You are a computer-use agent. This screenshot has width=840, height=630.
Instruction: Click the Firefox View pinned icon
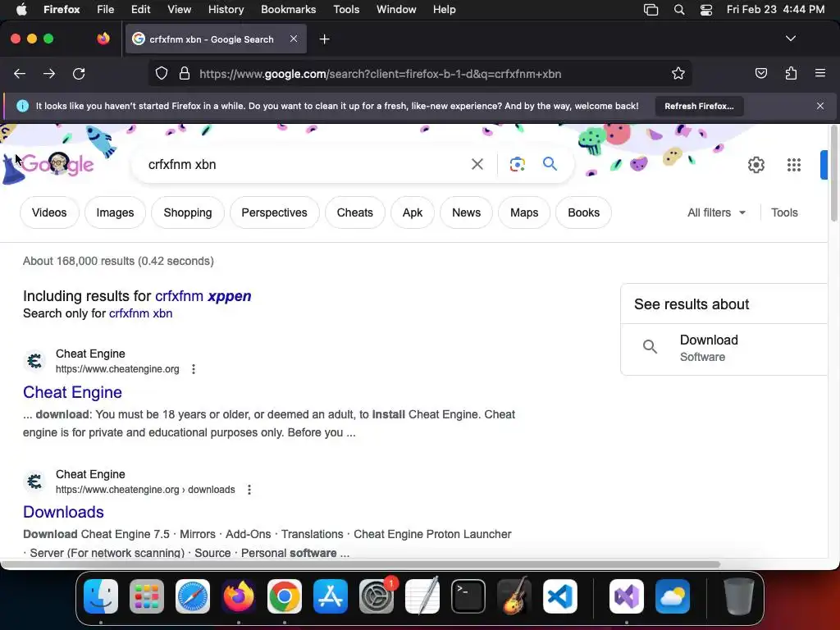point(103,39)
